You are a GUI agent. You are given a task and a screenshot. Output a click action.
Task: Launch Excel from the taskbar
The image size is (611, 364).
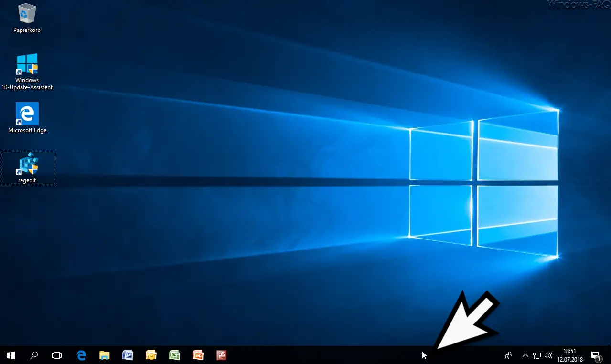pos(174,355)
